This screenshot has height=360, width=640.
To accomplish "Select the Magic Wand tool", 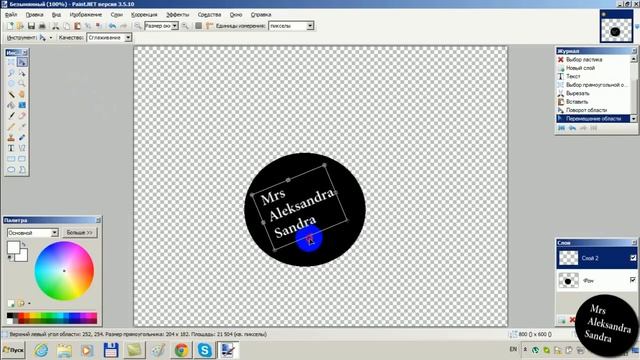I will [11, 94].
